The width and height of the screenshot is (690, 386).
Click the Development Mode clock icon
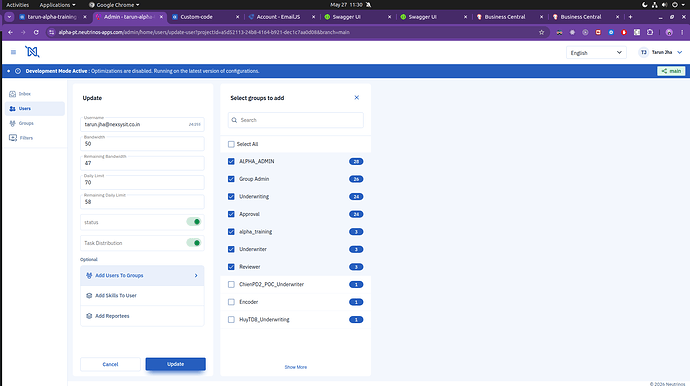click(x=18, y=71)
